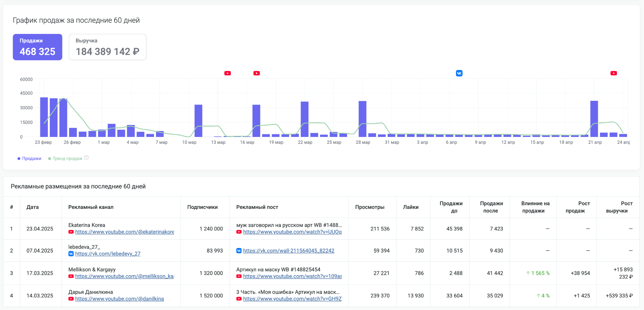The width and height of the screenshot is (644, 310).
Task: Click the Дата column header
Action: 33,207
